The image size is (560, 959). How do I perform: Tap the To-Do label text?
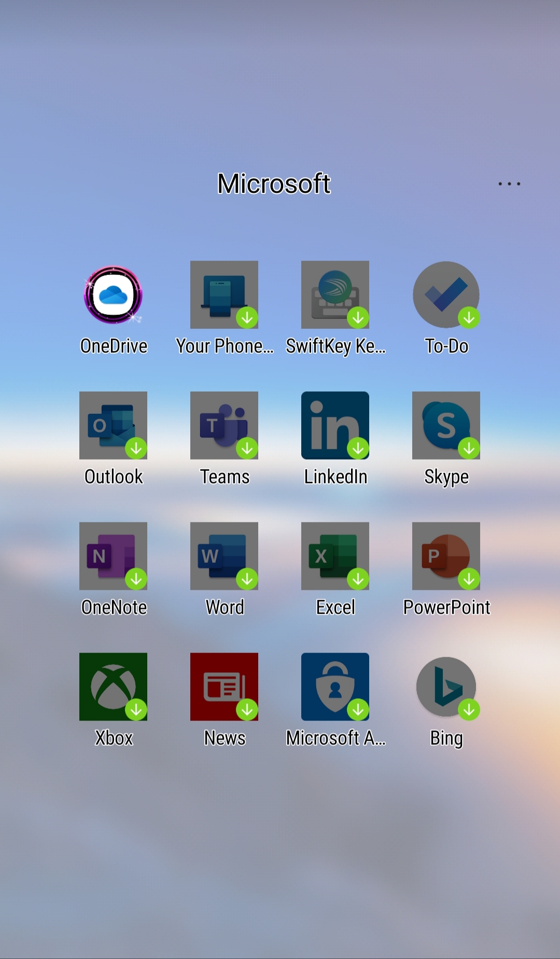(446, 346)
